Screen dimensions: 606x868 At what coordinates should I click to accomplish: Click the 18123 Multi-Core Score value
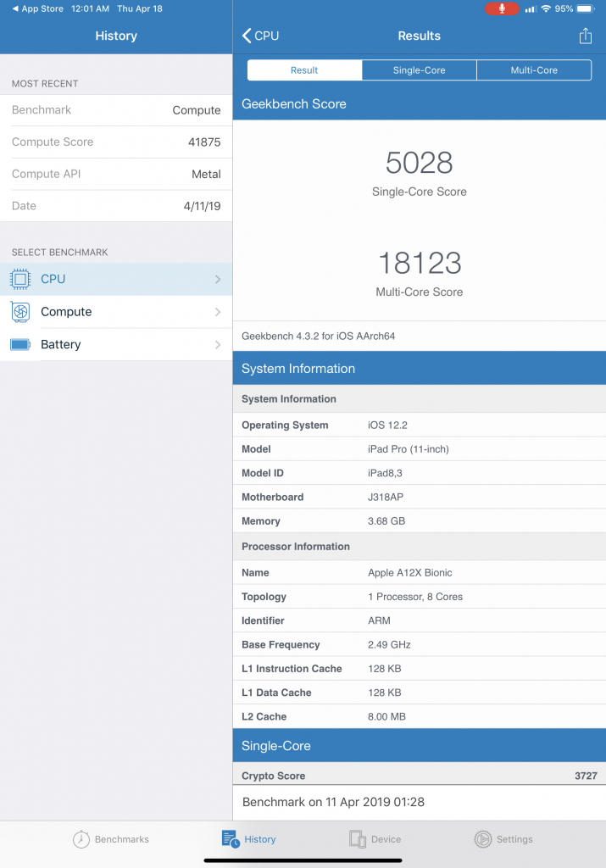(x=419, y=263)
